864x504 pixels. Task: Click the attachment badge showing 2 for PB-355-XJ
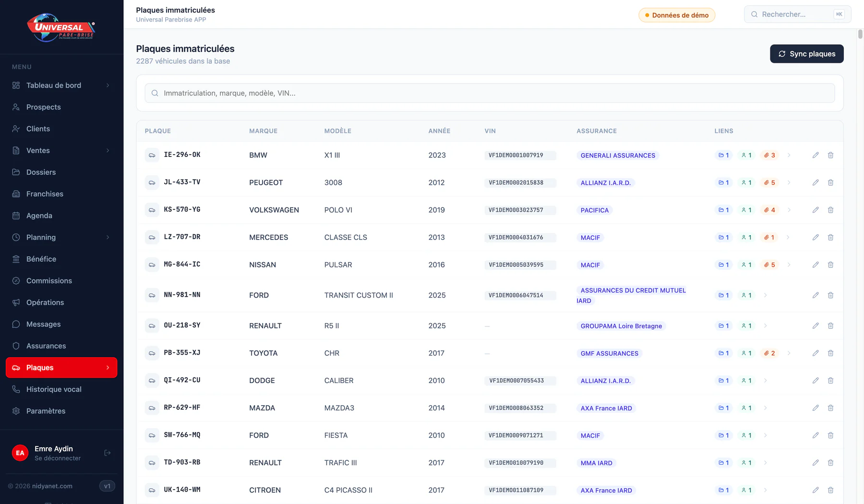click(769, 353)
